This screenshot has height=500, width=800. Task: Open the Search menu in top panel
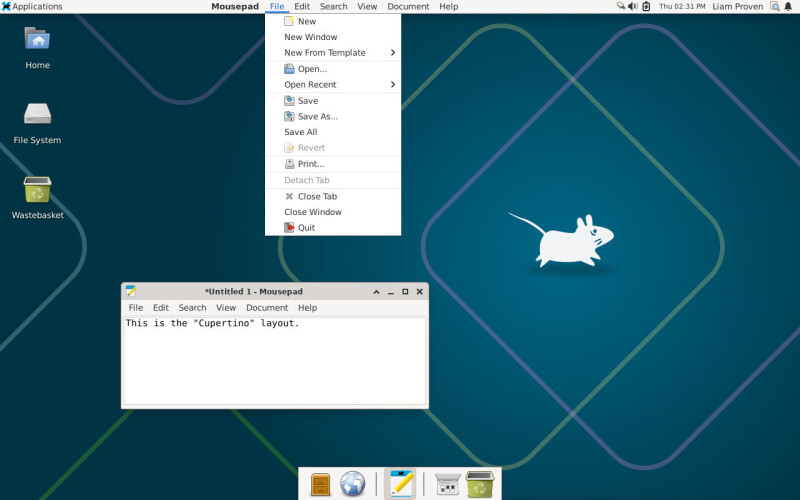point(333,7)
